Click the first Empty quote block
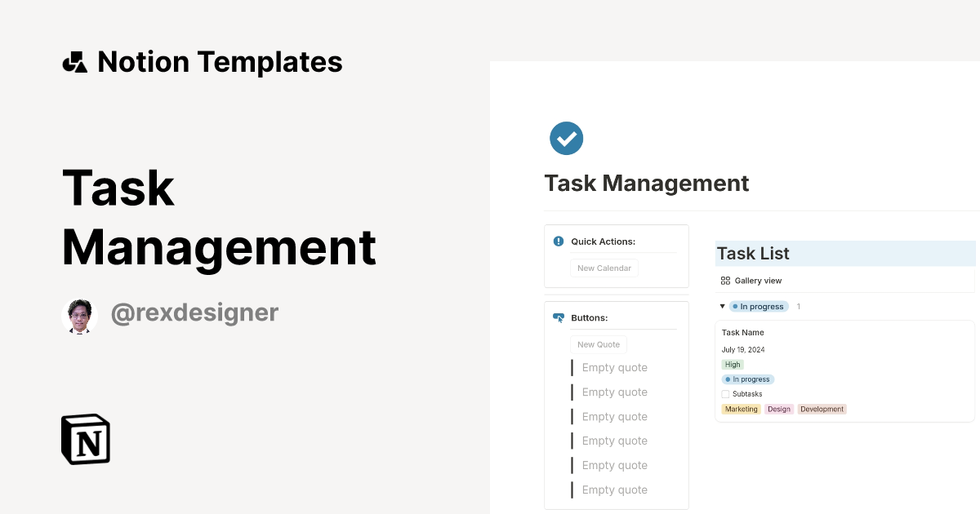 [614, 367]
